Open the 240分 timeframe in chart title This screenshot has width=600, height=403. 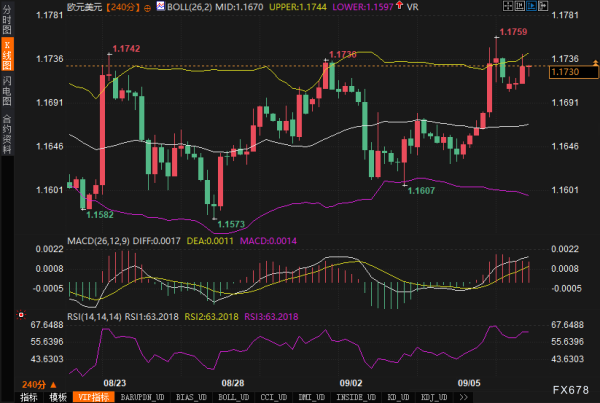click(x=125, y=7)
